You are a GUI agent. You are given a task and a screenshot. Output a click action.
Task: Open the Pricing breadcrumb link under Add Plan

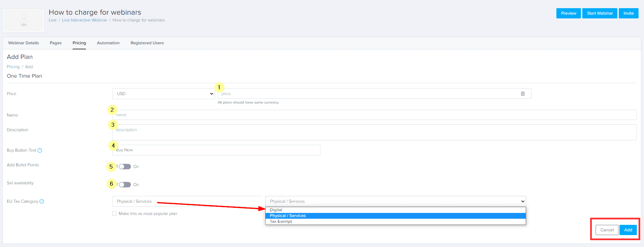click(13, 67)
